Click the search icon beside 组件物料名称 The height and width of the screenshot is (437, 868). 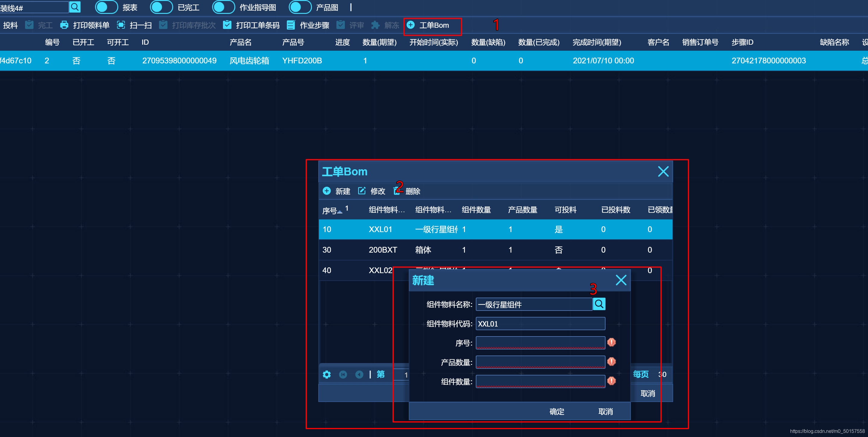[x=599, y=304]
